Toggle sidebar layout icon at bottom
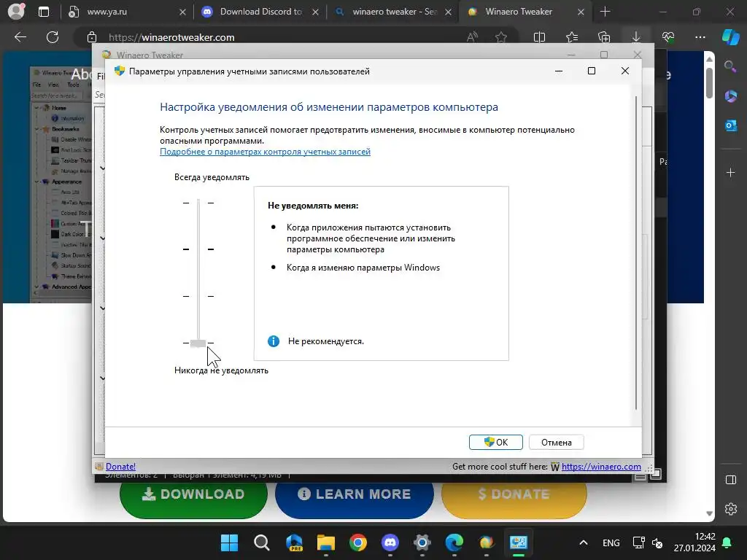Screen dimensions: 747x560 coord(731,480)
